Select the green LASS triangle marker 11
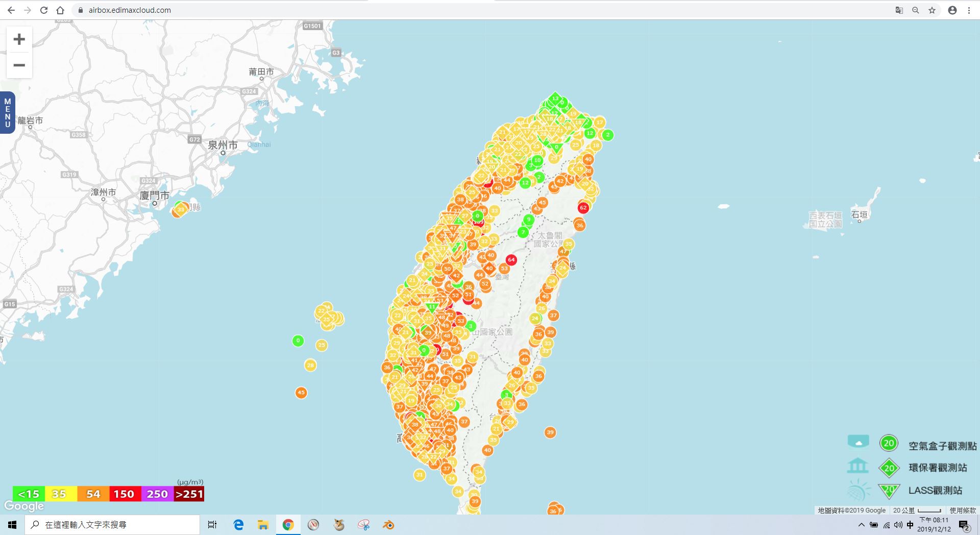The image size is (980, 535). [x=432, y=307]
